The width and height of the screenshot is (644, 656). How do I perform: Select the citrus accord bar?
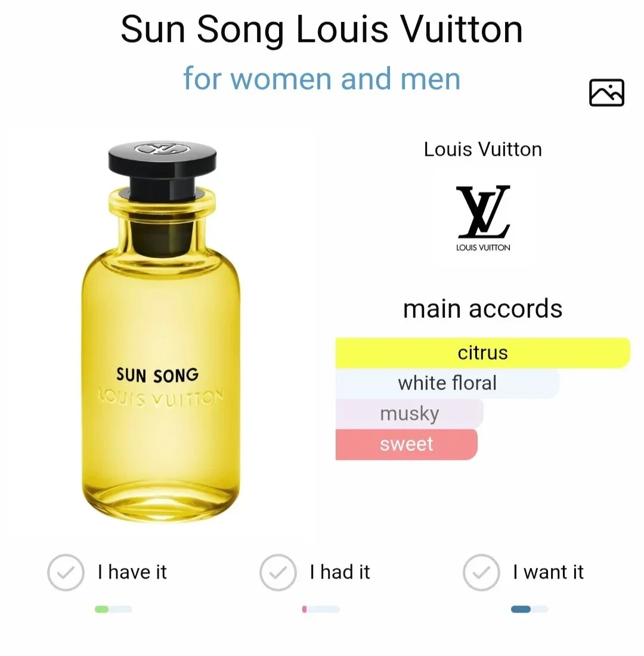point(482,353)
